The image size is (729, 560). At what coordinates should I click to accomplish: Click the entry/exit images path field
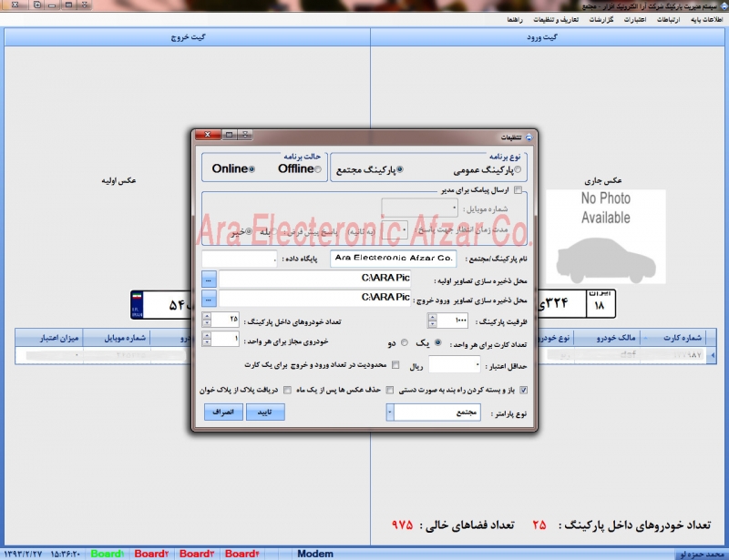click(314, 299)
